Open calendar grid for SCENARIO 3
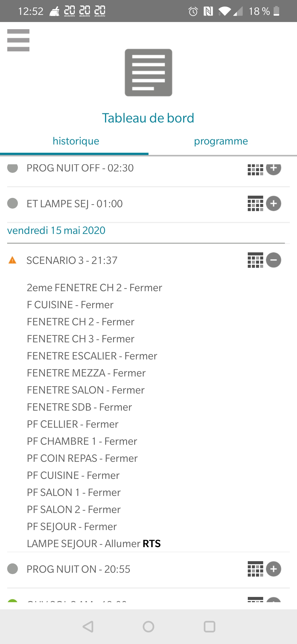Viewport: 297px width, 644px height. (x=255, y=260)
